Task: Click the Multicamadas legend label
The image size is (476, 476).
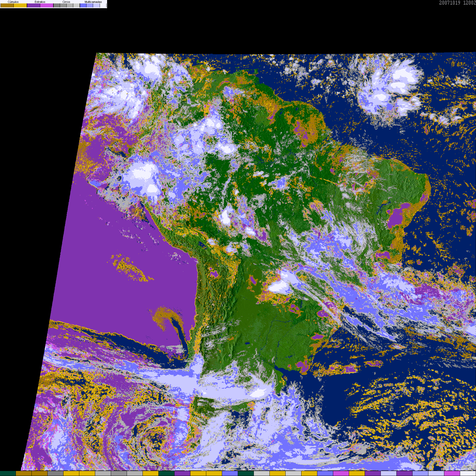Action: click(93, 2)
